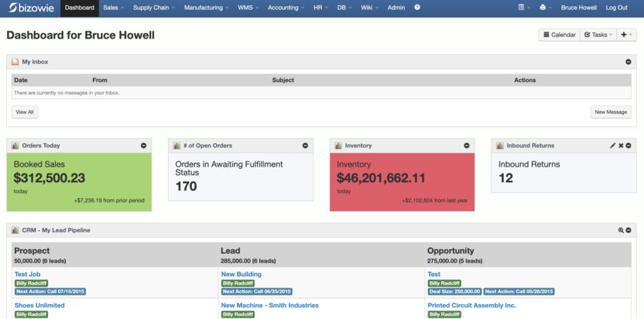Zoom into CRM Lead Pipeline with magnifier icon

point(620,230)
